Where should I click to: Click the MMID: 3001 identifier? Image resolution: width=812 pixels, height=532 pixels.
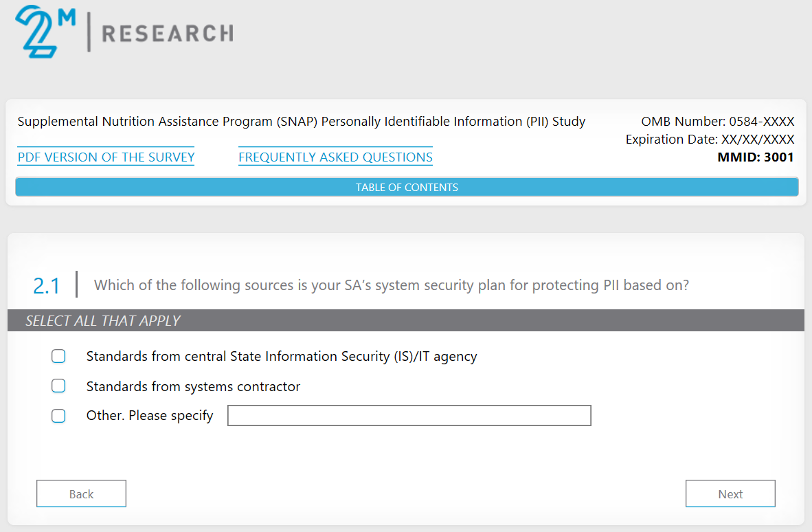click(755, 157)
